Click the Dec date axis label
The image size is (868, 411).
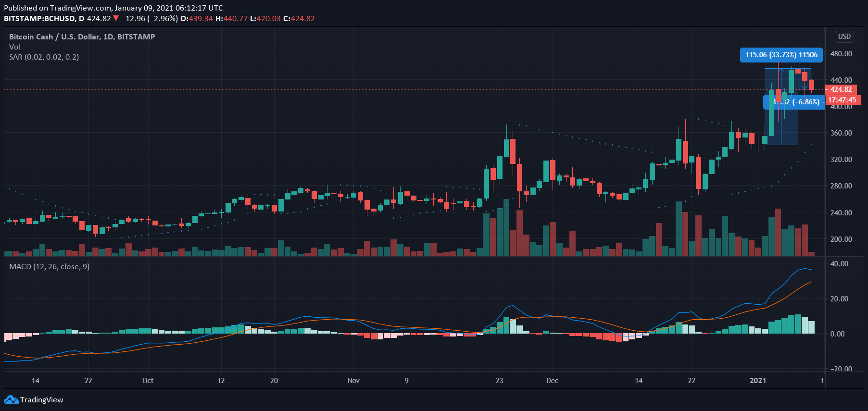click(553, 381)
